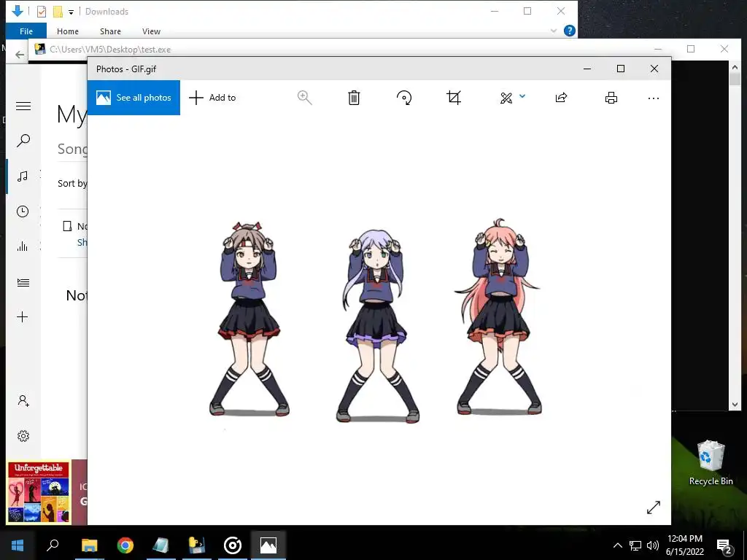
Task: Click See all photos button
Action: [x=134, y=98]
